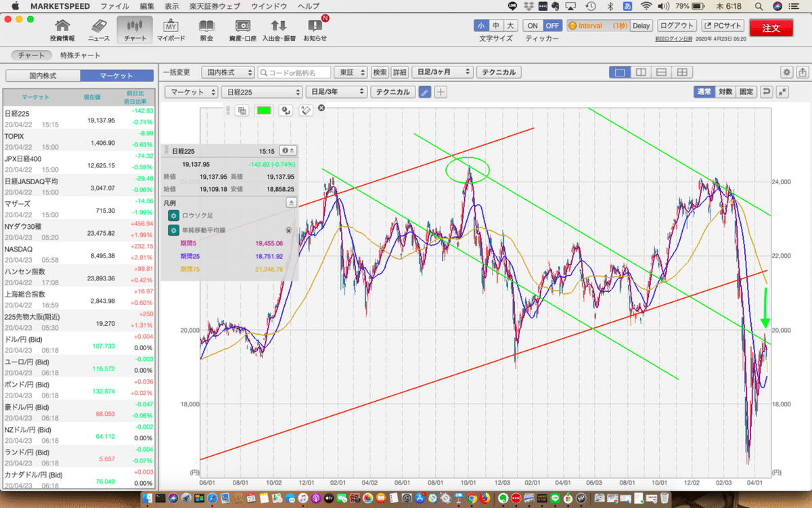Open the ニュース toolbar icon
The height and width of the screenshot is (508, 812).
[x=99, y=30]
